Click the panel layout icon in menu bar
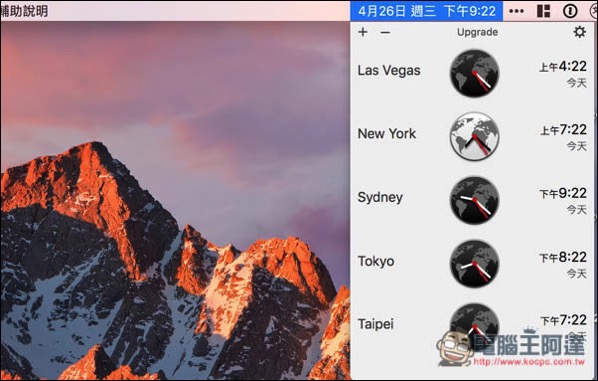This screenshot has height=381, width=598. pos(543,11)
